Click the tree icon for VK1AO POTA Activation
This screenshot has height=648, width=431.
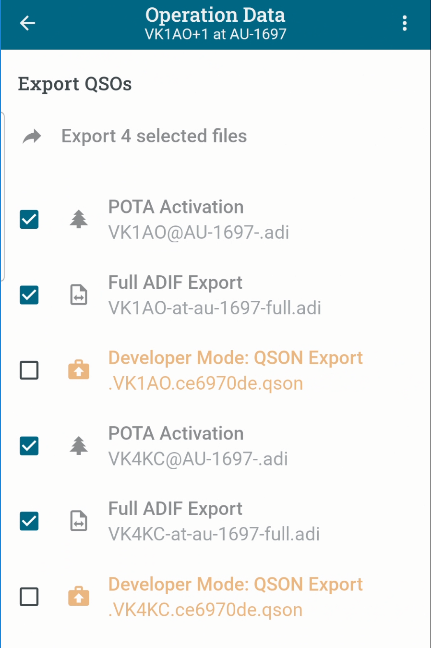(x=79, y=219)
